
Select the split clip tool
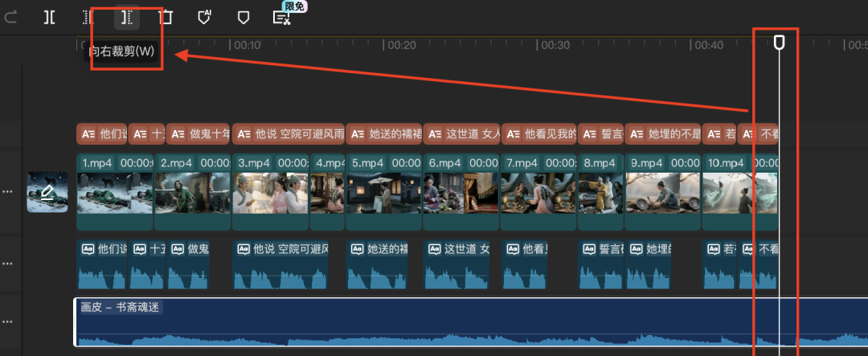[50, 17]
